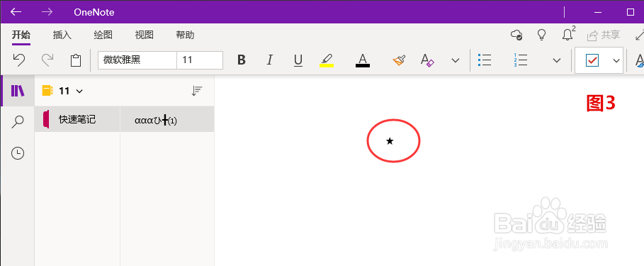Image resolution: width=644 pixels, height=266 pixels.
Task: Select the format painter brush
Action: point(399,60)
